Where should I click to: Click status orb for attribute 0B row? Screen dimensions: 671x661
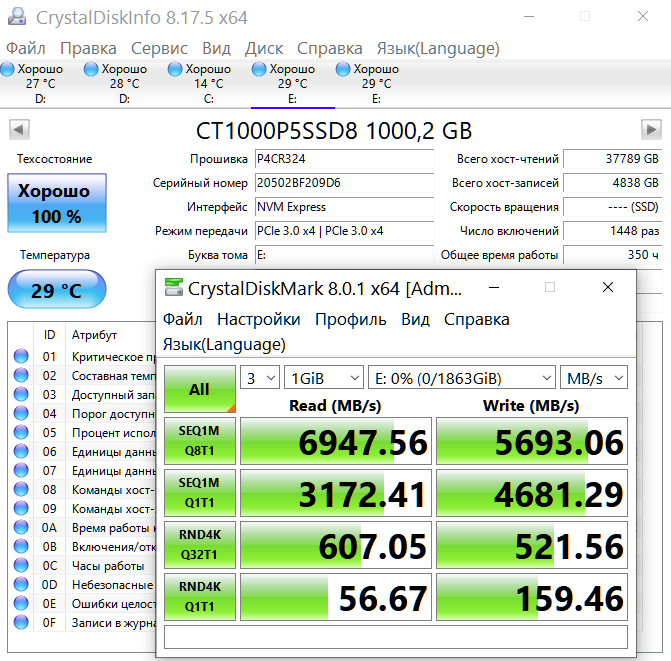click(x=21, y=546)
